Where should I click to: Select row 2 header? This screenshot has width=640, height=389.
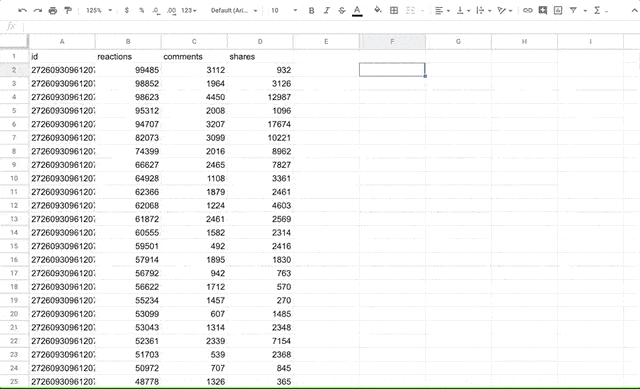click(14, 70)
